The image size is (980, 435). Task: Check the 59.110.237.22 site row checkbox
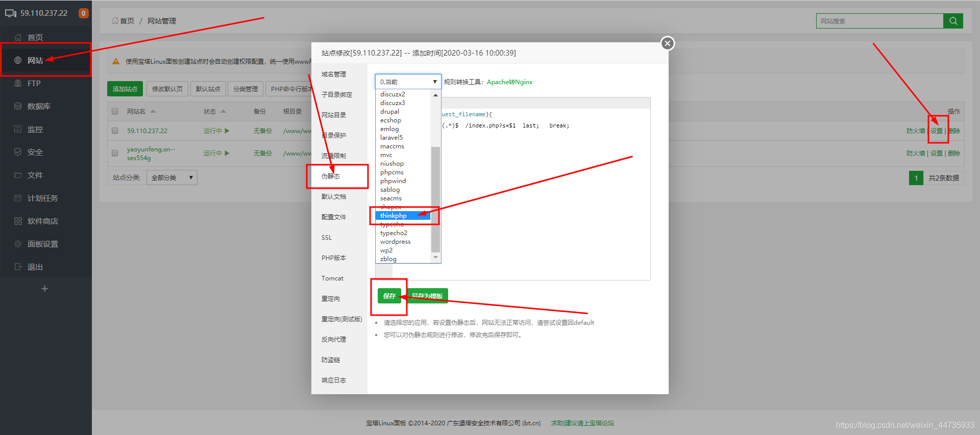tap(115, 131)
